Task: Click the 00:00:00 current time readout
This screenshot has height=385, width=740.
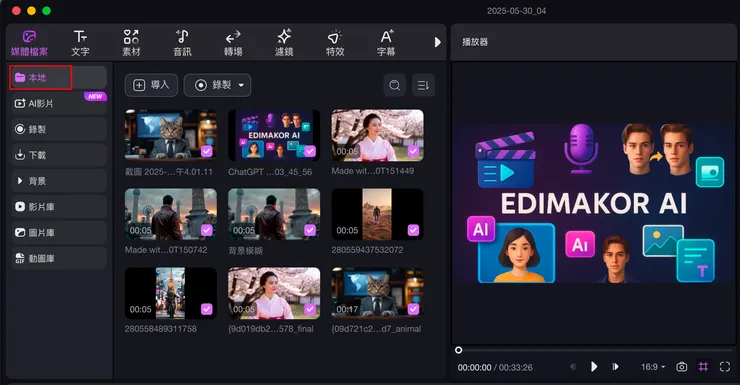Action: (474, 368)
